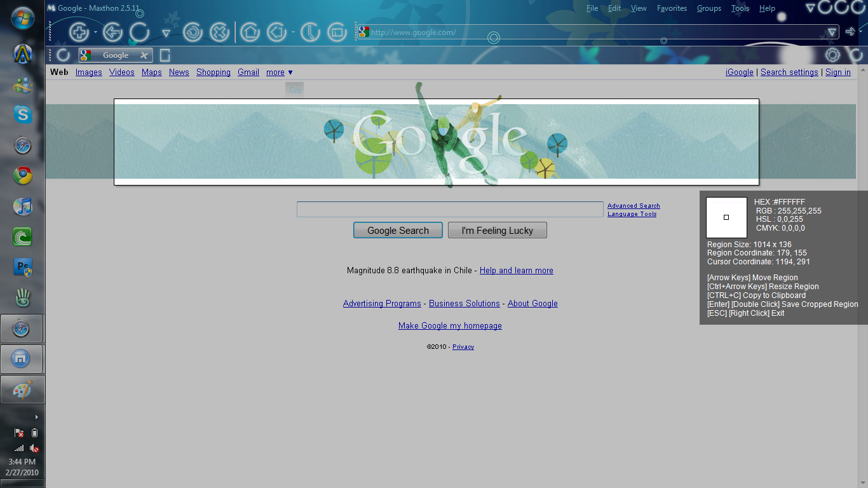Open Maxthon settings with the gear icon

pos(832,55)
